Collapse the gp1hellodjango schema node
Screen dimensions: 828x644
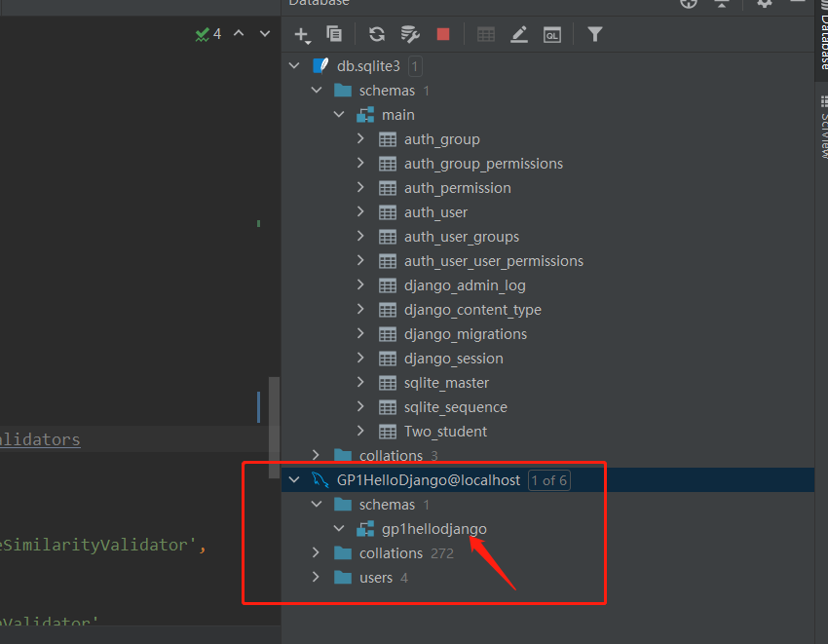pos(339,528)
